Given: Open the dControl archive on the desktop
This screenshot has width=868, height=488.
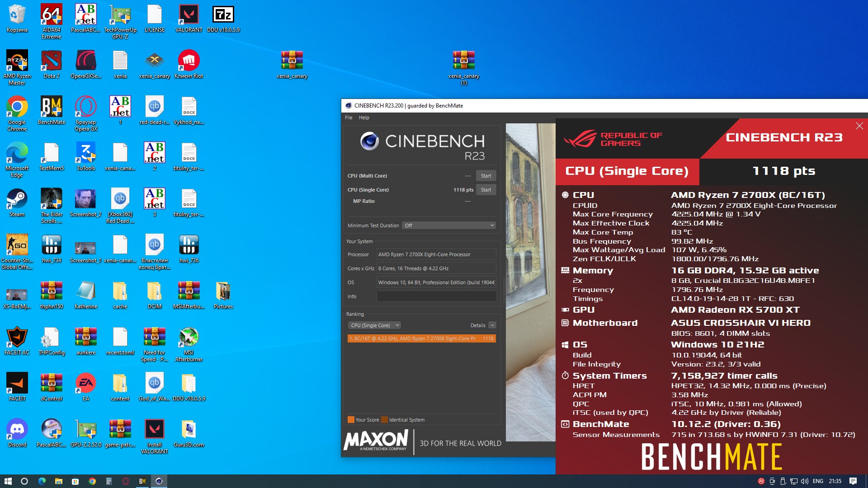Looking at the screenshot, I should pos(51,387).
